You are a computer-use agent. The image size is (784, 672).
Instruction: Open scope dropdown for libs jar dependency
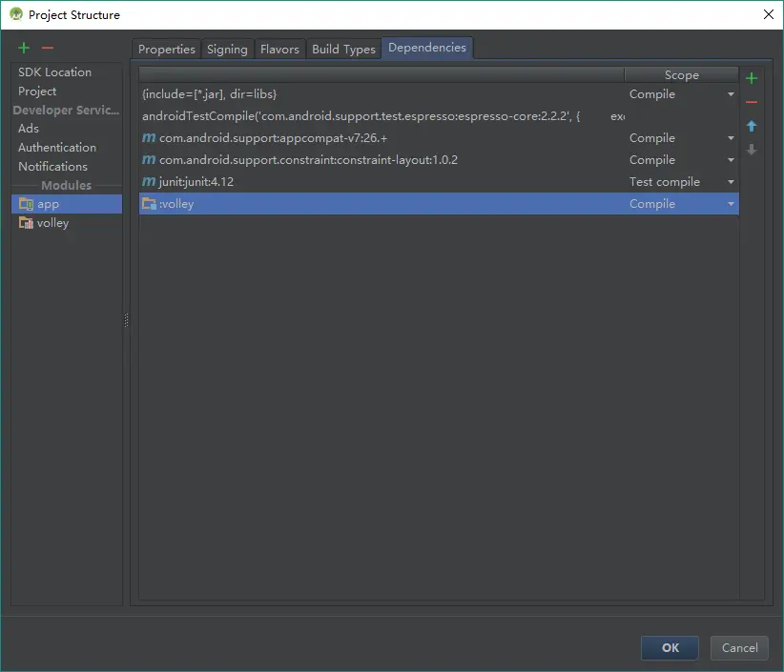(731, 94)
